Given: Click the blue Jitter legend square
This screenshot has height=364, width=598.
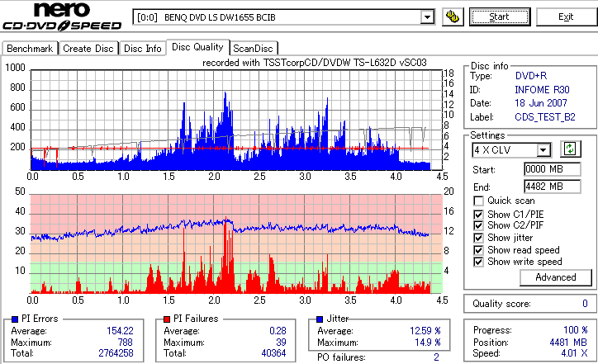Looking at the screenshot, I should (320, 319).
